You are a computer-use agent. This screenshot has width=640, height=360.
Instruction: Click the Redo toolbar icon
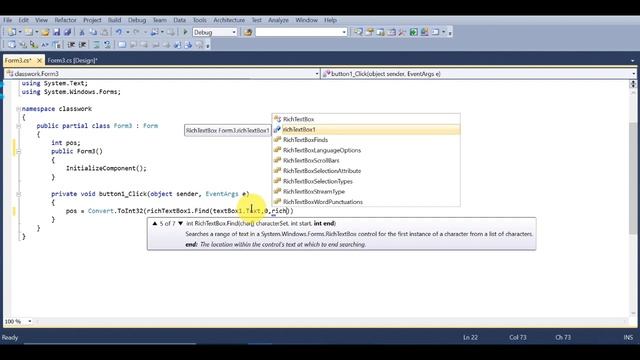coord(136,32)
